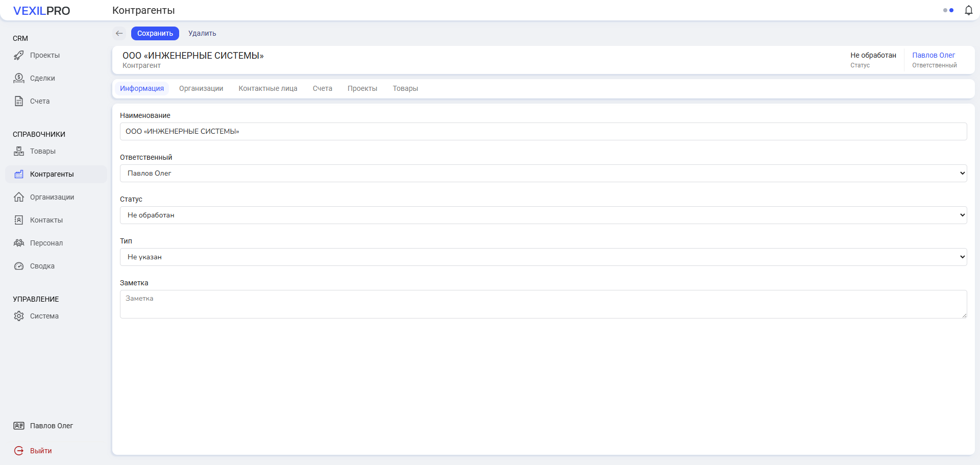
Task: Switch to the Контактные лица tab
Action: tap(267, 88)
